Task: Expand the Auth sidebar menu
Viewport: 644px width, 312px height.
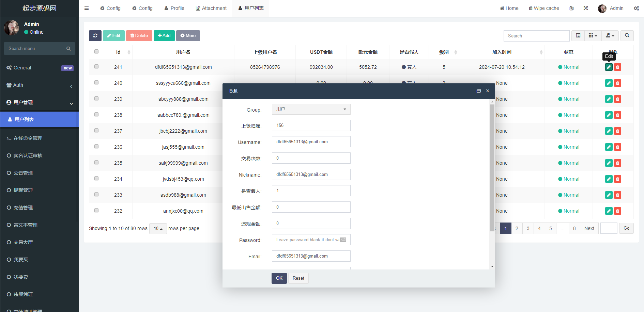Action: point(39,85)
